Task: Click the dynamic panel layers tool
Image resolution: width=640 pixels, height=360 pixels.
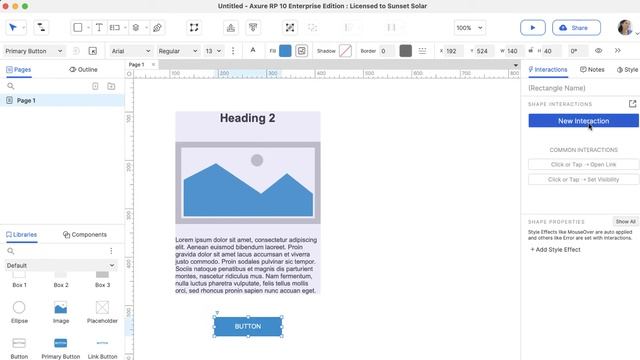Action: click(x=136, y=27)
